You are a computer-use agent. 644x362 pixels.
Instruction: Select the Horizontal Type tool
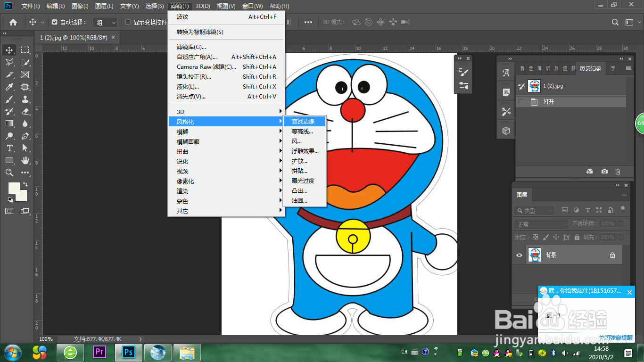[x=9, y=148]
